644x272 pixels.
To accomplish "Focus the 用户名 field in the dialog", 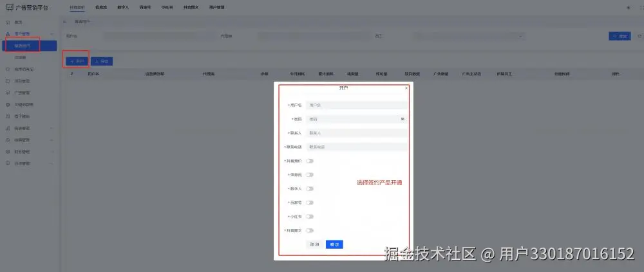I will tap(357, 105).
